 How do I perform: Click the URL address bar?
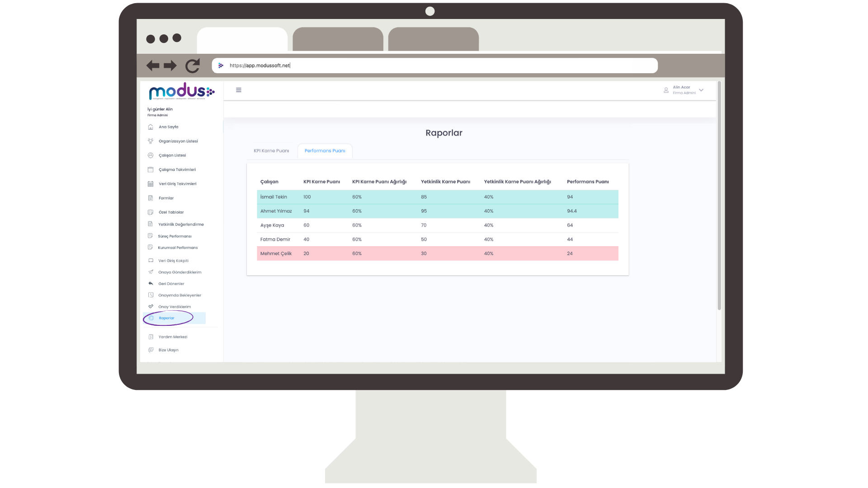pos(434,66)
